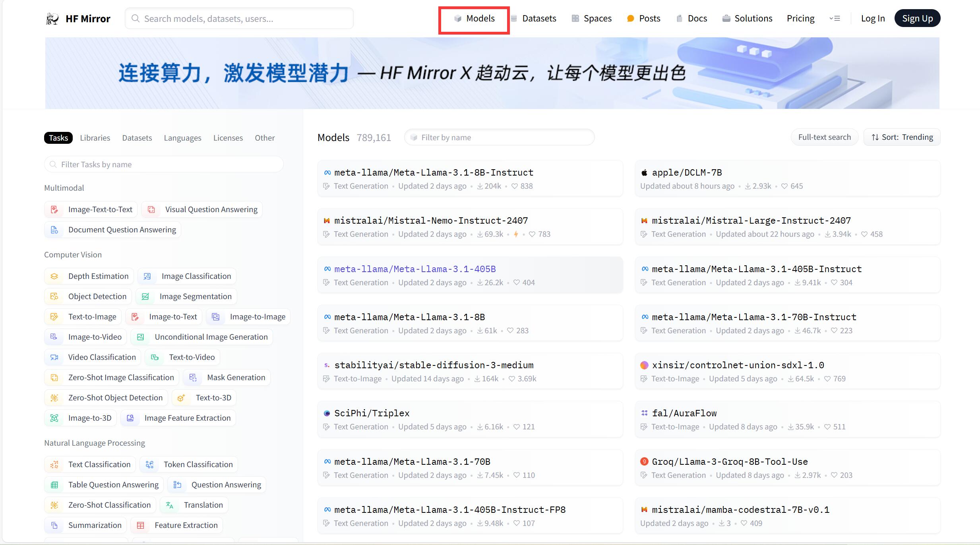Click the Text-to-3D task icon

[x=181, y=398]
